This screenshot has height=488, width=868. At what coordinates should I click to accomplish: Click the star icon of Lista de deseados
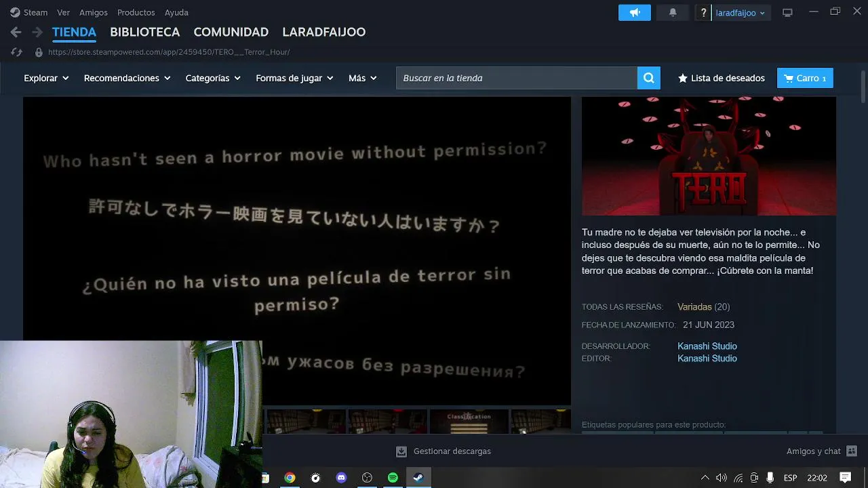pos(683,79)
